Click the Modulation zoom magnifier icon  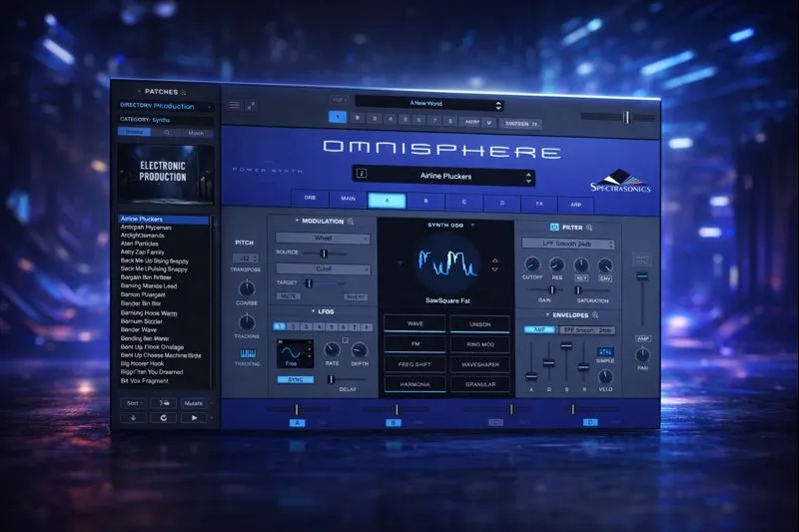[x=351, y=222]
